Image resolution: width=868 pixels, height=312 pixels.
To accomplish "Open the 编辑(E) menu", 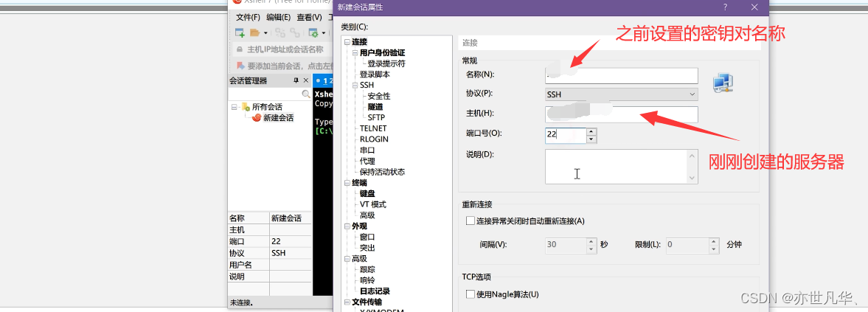I will pos(279,17).
